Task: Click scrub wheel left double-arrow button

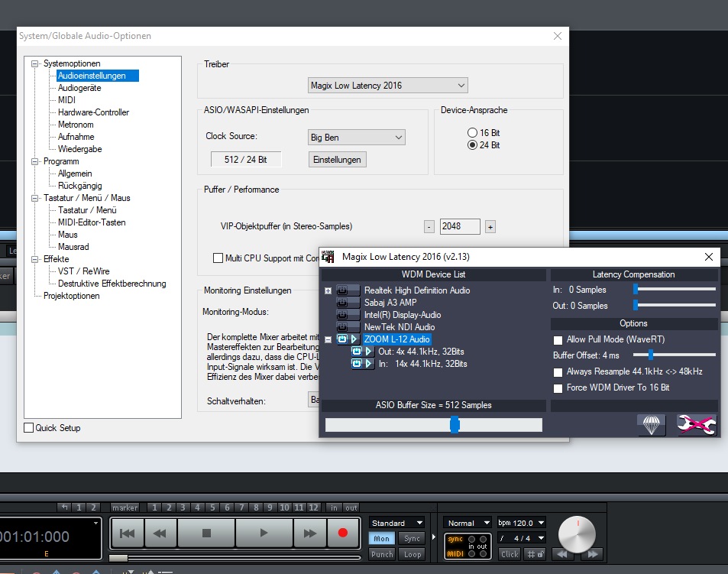Action: pos(562,554)
